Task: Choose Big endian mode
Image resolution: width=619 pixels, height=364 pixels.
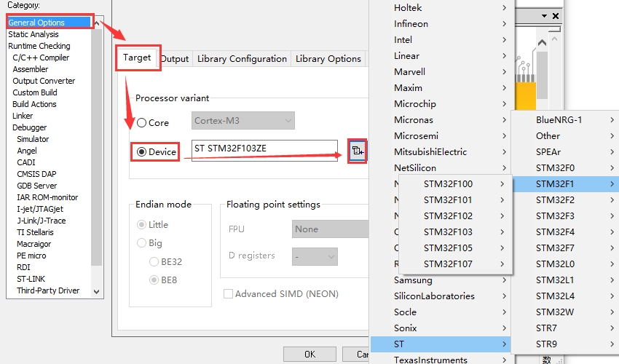Action: point(141,243)
